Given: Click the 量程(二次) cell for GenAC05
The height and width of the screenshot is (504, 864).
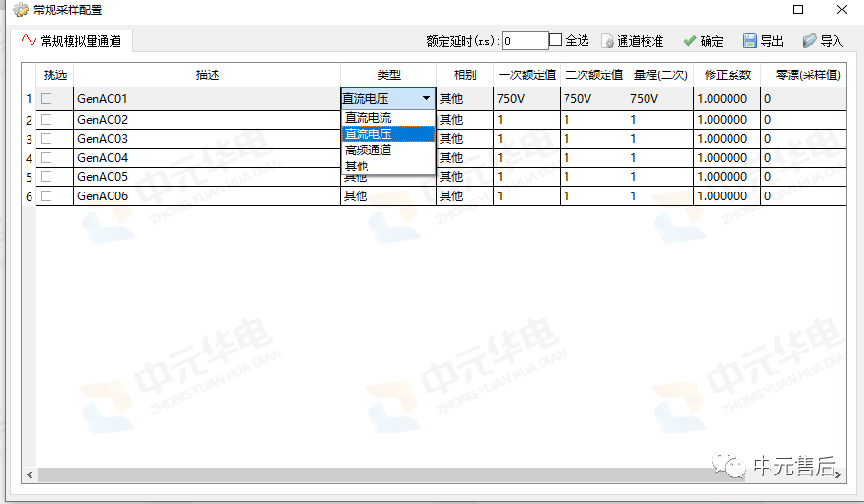Looking at the screenshot, I should (x=660, y=176).
